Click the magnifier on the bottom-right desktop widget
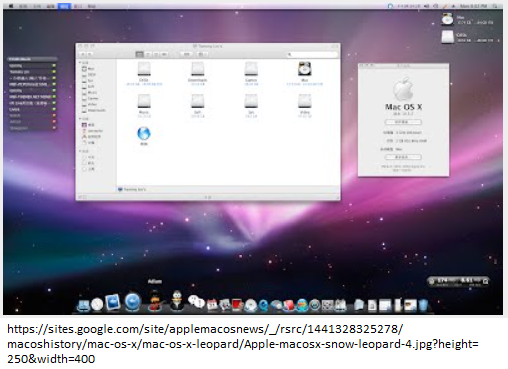This screenshot has height=369, width=508. click(485, 281)
